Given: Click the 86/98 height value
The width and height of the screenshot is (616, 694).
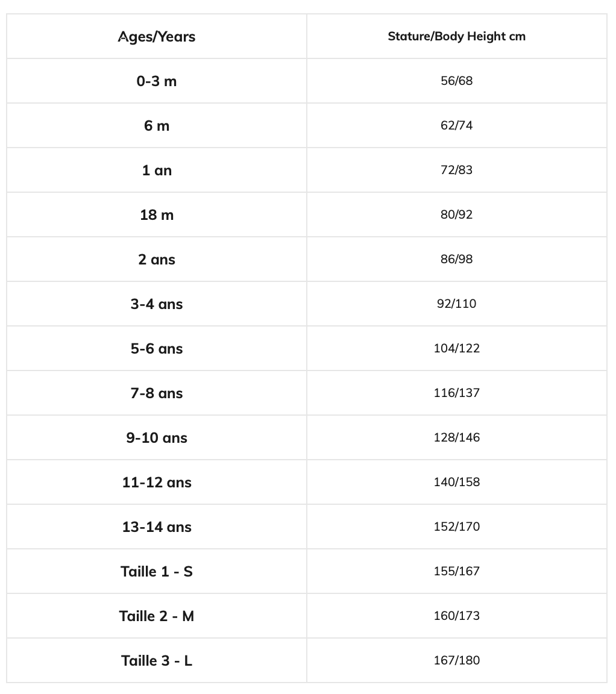Looking at the screenshot, I should coord(456,260).
